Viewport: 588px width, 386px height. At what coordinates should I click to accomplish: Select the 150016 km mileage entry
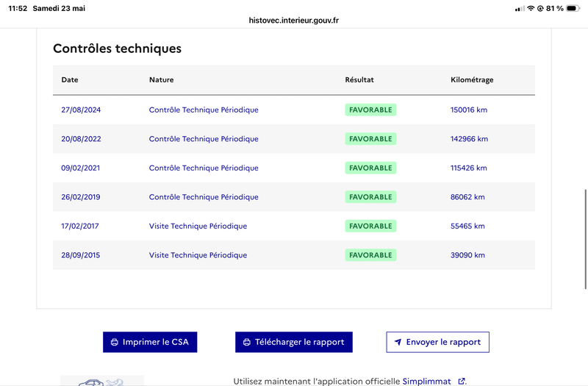pos(469,110)
